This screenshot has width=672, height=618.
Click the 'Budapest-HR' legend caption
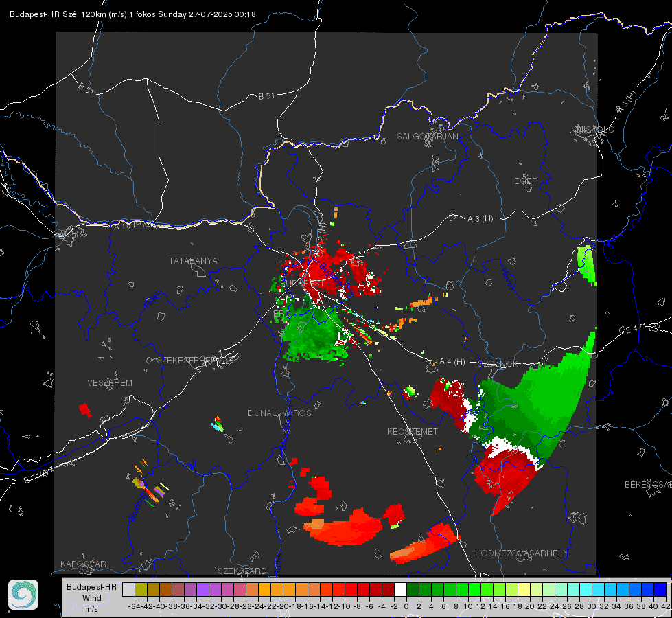(91, 586)
